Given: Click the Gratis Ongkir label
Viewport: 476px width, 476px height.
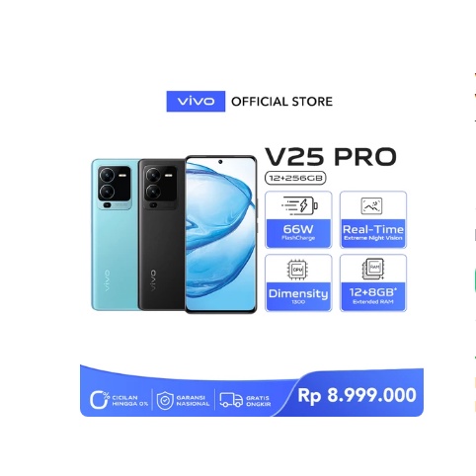Looking at the screenshot, I should click(259, 401).
